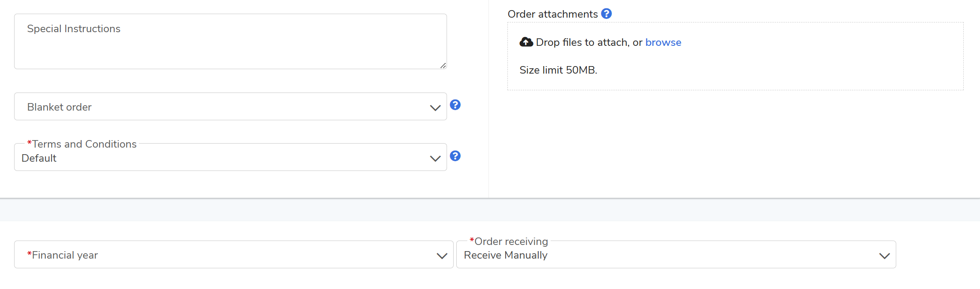Click the Terms and Conditions chevron arrow
The image size is (980, 289).
click(435, 158)
